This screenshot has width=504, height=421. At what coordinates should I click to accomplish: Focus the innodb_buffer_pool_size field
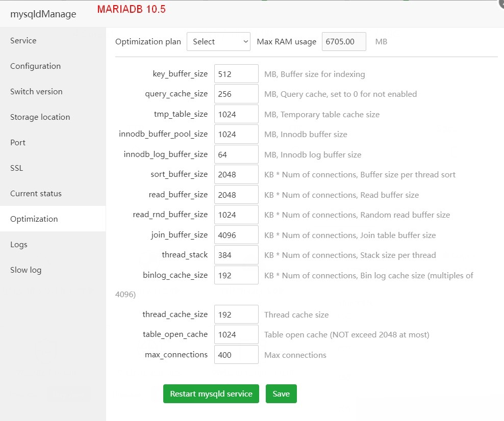point(236,134)
